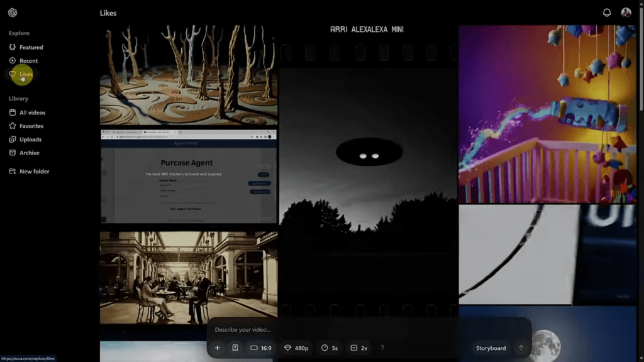Open the presets document icon in prompt bar

coord(235,348)
